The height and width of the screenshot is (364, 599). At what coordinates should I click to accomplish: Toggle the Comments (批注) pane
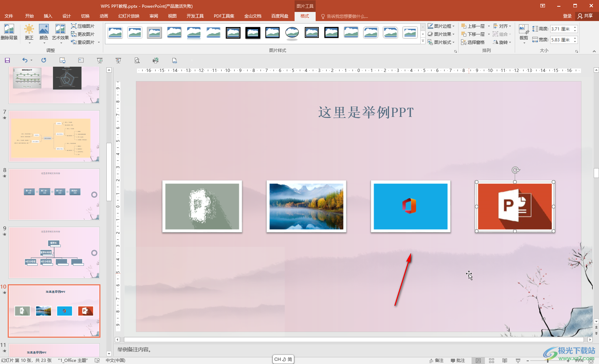458,360
